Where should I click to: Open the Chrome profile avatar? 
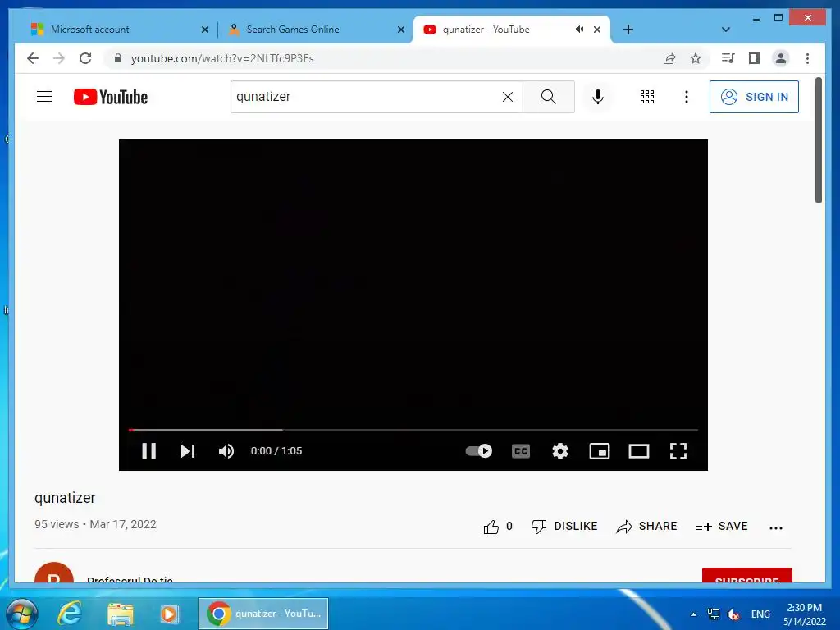pyautogui.click(x=781, y=58)
